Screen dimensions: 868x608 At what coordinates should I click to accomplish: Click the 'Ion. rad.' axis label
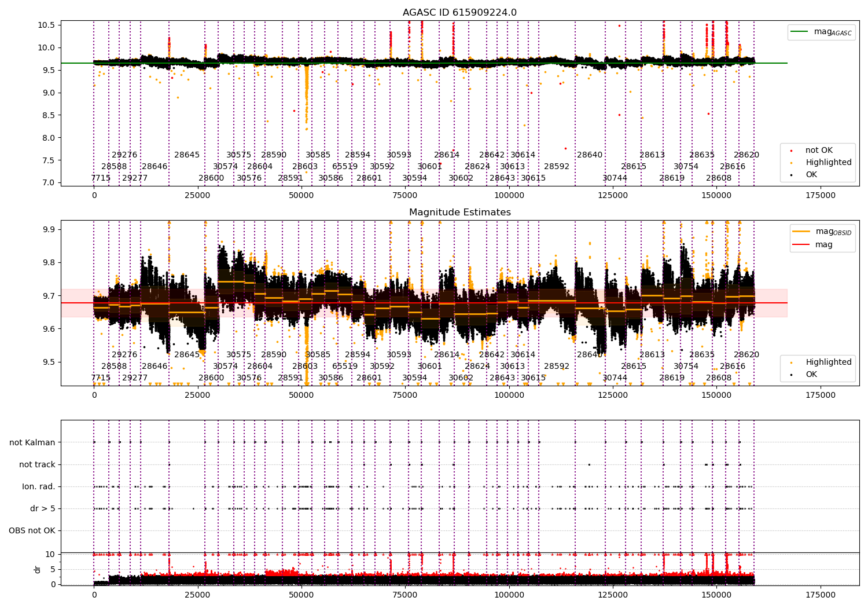point(39,486)
